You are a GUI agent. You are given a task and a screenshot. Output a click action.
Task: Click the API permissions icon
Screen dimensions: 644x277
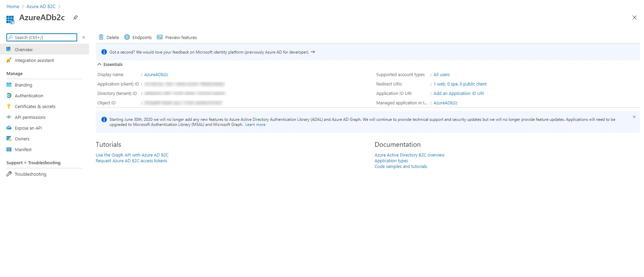tap(9, 117)
